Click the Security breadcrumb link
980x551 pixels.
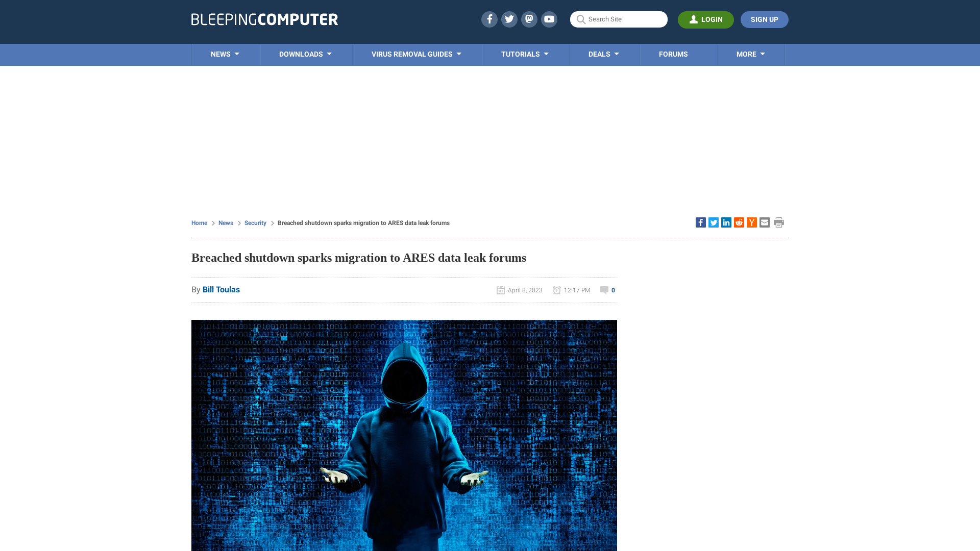point(255,222)
